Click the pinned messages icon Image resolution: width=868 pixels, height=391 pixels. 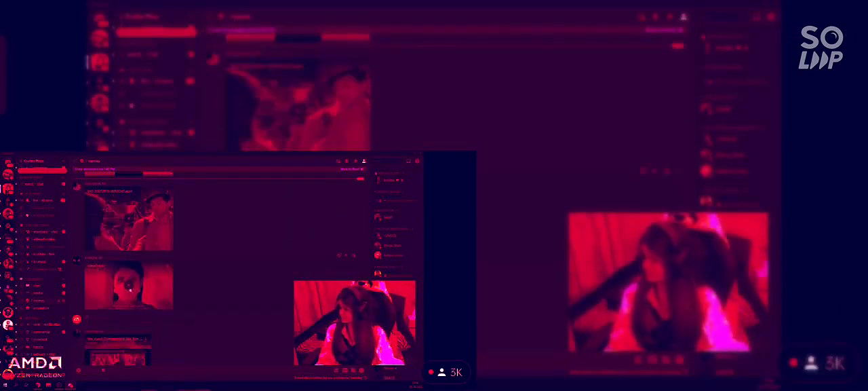coord(355,161)
